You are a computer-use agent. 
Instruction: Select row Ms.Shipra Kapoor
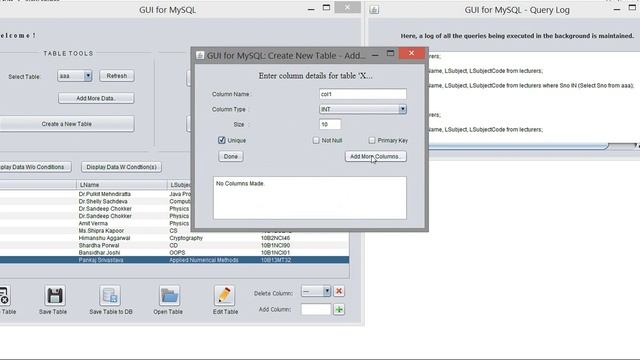pyautogui.click(x=174, y=231)
